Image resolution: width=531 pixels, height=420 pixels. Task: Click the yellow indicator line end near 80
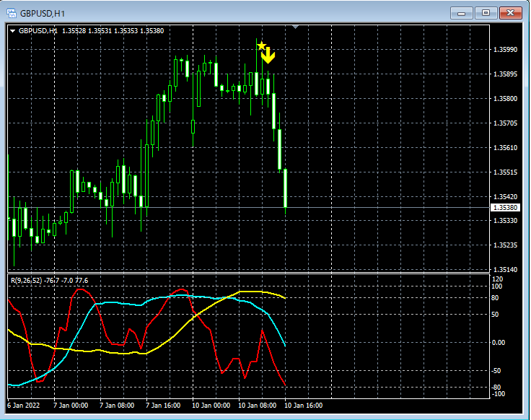point(285,298)
